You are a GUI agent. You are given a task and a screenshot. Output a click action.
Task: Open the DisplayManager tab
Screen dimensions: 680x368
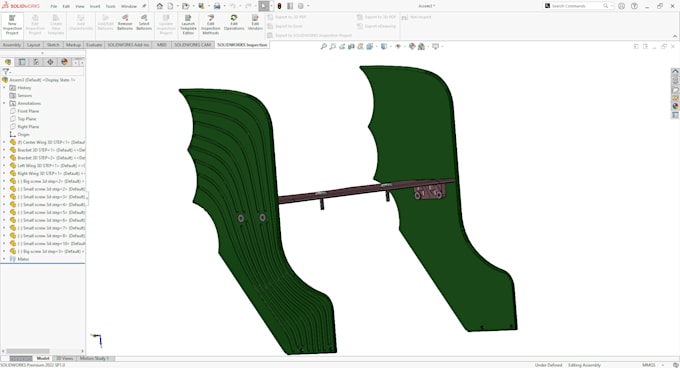64,62
